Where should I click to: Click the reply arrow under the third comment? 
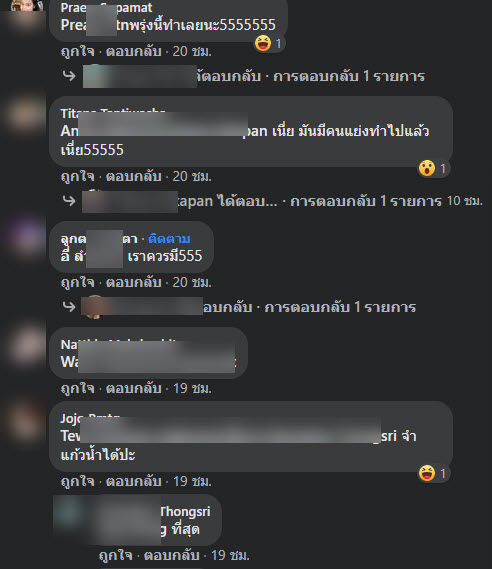pyautogui.click(x=69, y=307)
